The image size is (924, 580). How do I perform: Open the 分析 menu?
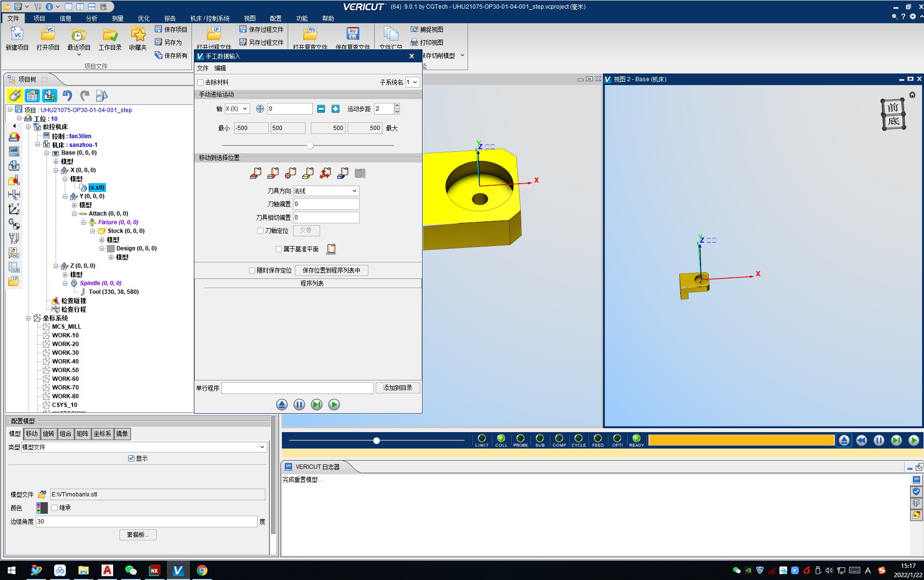tap(91, 18)
